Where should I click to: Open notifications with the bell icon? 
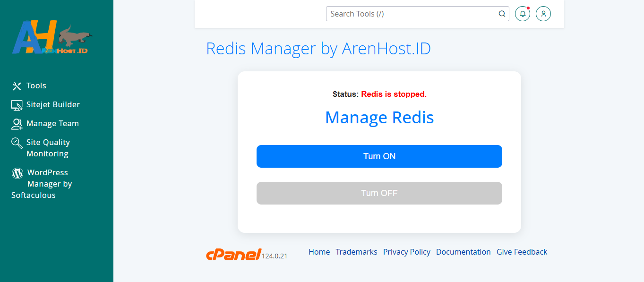pos(523,14)
